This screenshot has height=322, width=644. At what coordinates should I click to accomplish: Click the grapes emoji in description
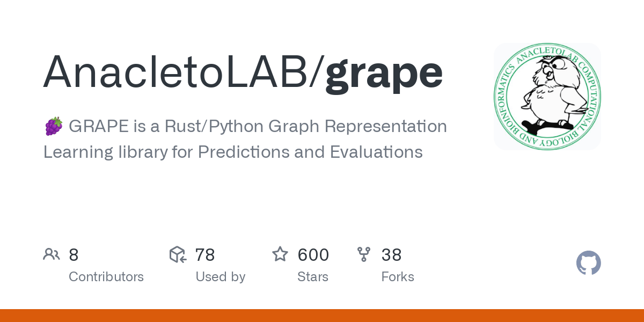pos(53,127)
